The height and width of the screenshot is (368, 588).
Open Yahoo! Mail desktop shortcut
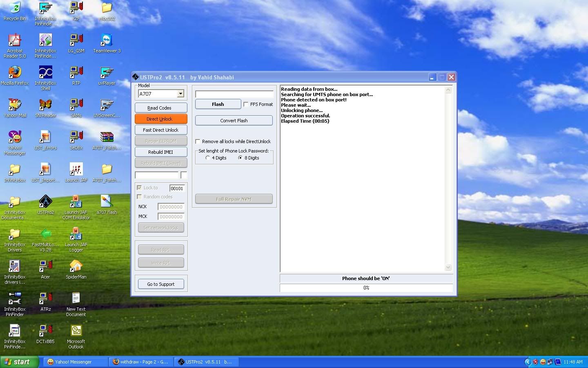coord(15,108)
